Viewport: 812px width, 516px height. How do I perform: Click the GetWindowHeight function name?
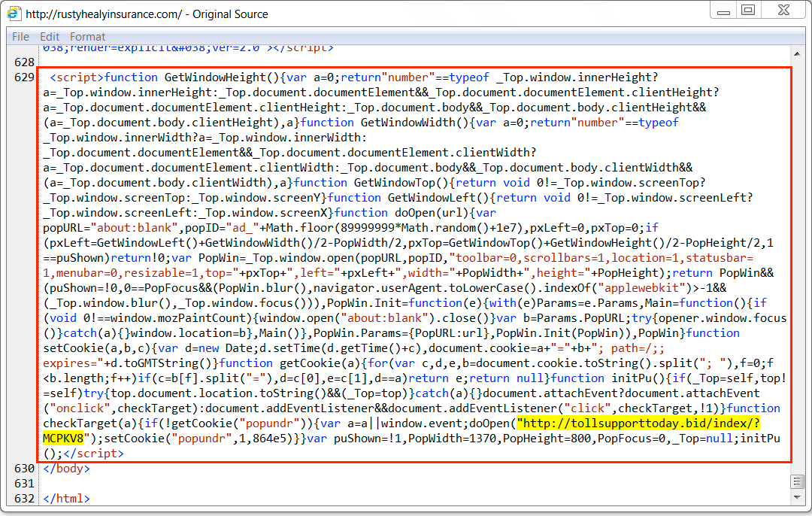(x=216, y=77)
